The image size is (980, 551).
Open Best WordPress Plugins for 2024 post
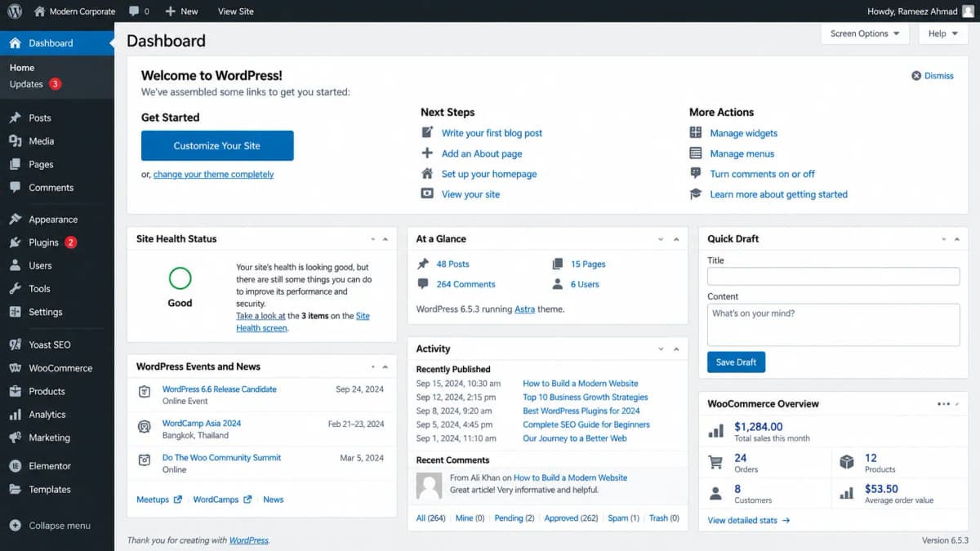pyautogui.click(x=581, y=411)
